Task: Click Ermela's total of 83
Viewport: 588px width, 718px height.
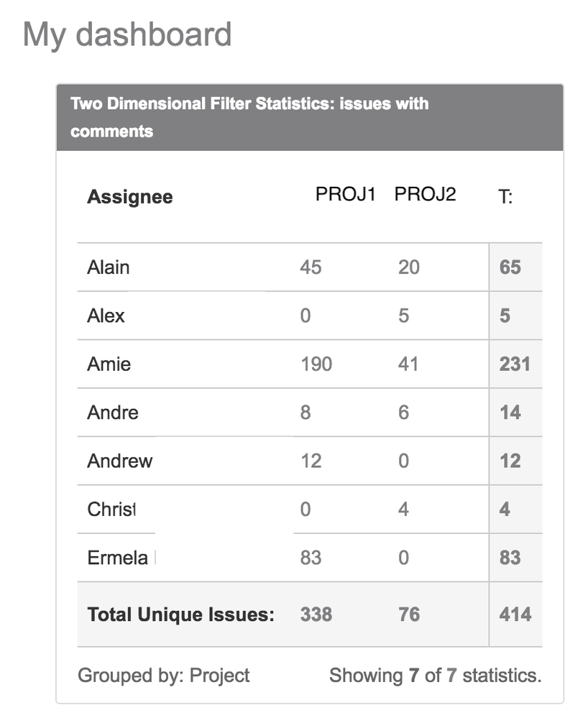Action: coord(515,558)
